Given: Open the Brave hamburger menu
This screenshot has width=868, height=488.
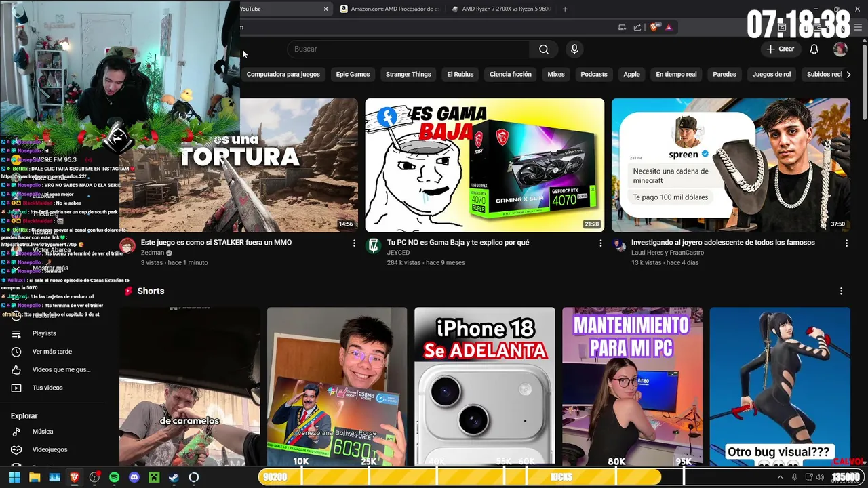Looking at the screenshot, I should 859,27.
